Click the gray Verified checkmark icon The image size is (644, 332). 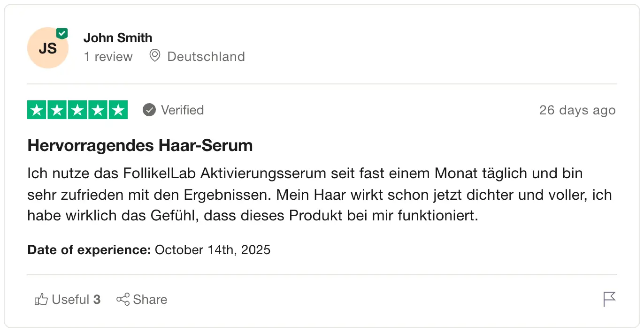149,110
